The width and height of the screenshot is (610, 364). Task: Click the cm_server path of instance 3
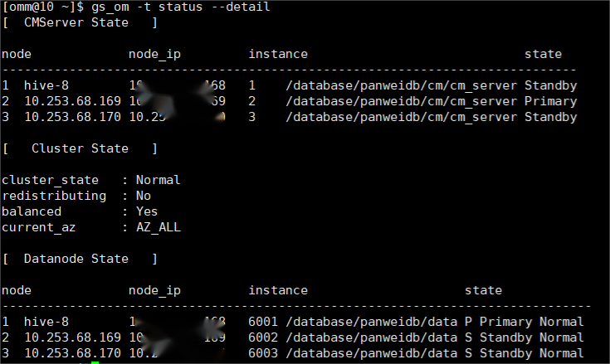[402, 117]
